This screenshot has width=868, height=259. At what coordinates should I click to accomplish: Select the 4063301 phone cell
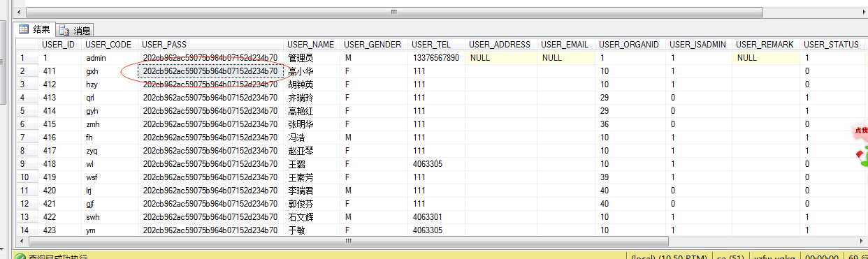(437, 217)
